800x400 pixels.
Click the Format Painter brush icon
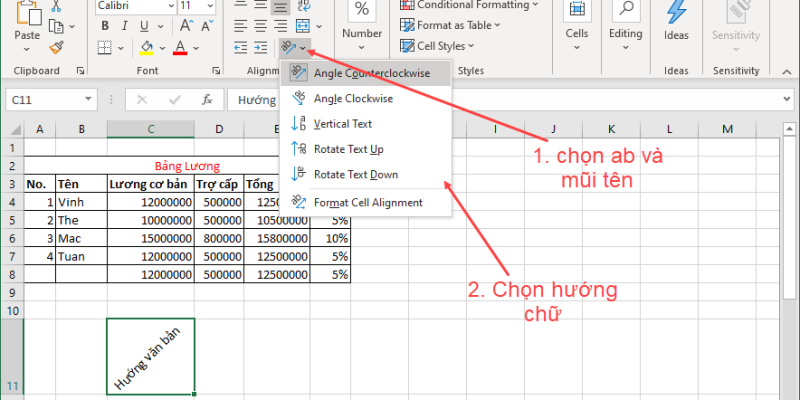tap(57, 47)
